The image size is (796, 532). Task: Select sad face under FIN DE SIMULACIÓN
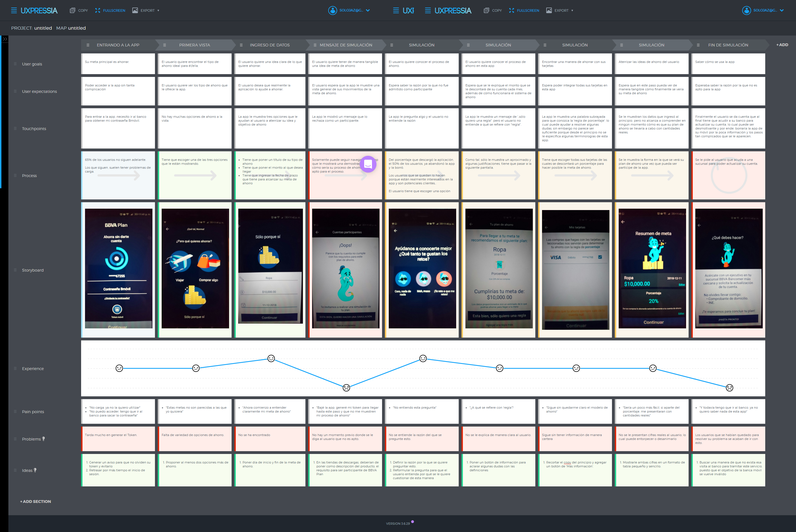(729, 387)
